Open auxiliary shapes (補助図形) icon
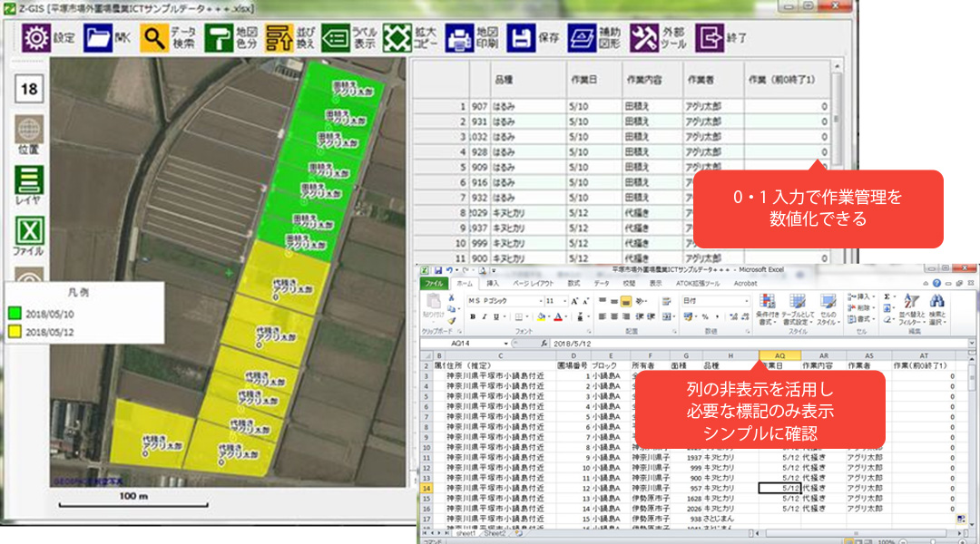Viewport: 980px width, 544px height. 582,38
